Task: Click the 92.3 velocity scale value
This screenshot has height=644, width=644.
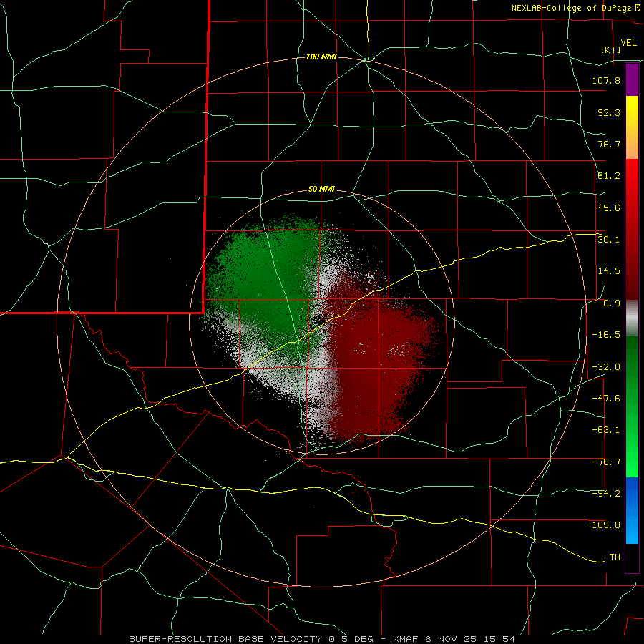Action: pos(609,112)
